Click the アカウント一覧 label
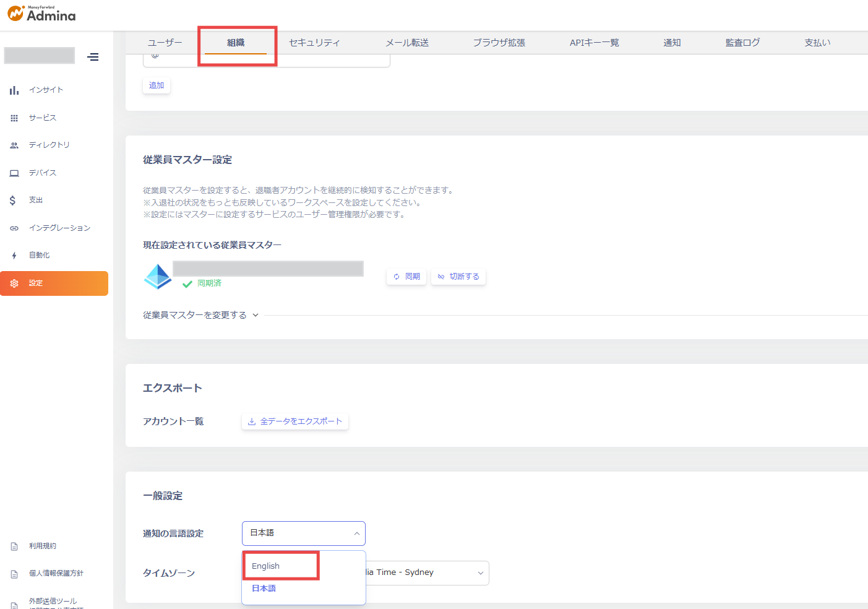Viewport: 868px width, 609px height. coord(173,421)
